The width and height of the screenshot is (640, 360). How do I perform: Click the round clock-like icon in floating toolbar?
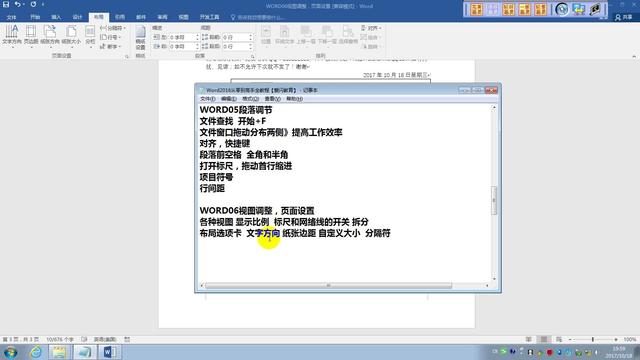[x=562, y=9]
